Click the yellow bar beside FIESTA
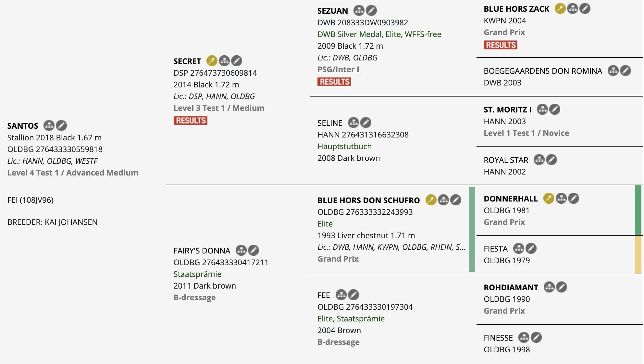This screenshot has width=644, height=364. (638, 254)
